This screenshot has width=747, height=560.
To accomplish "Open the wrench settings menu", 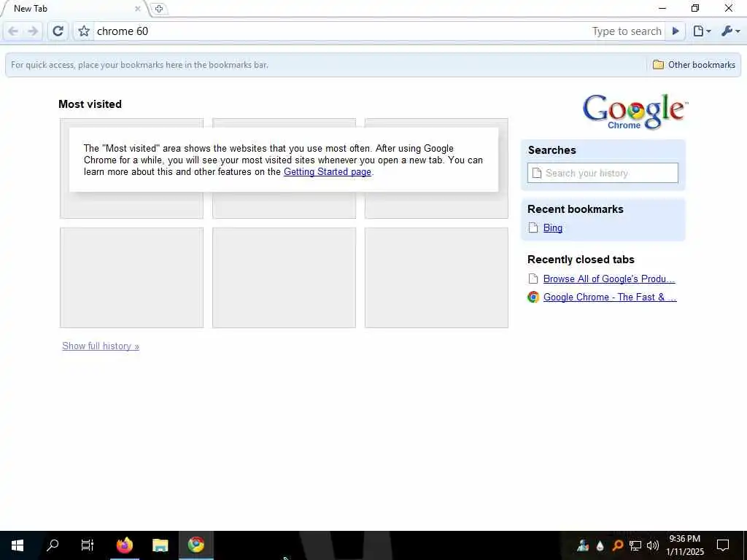I will (x=730, y=31).
